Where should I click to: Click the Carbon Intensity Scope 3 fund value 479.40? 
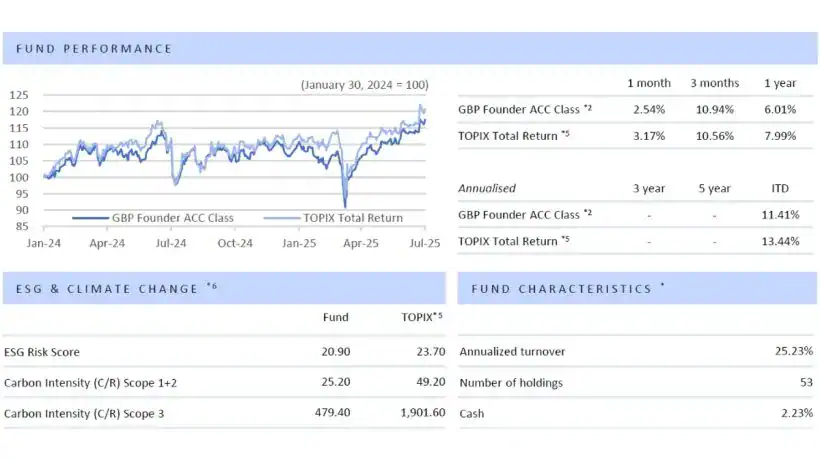tap(329, 412)
